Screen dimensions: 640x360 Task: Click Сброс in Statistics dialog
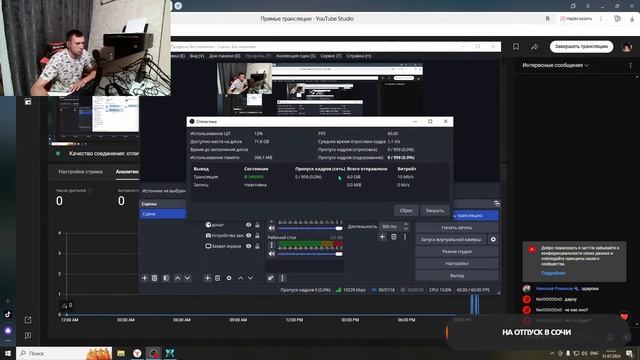coord(406,211)
